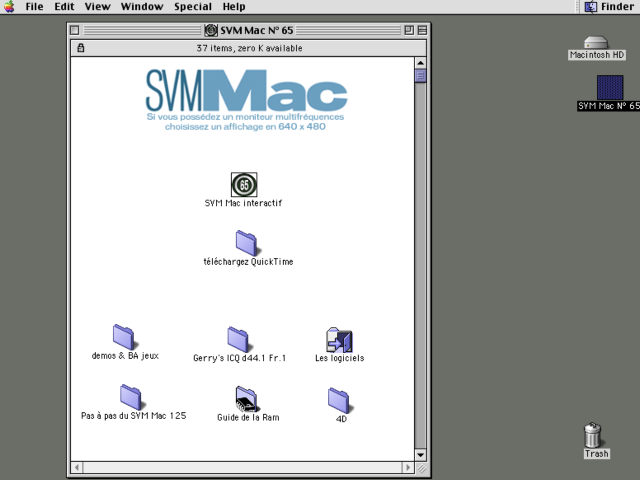Open the Apple menu
This screenshot has width=640, height=480.
(9, 7)
